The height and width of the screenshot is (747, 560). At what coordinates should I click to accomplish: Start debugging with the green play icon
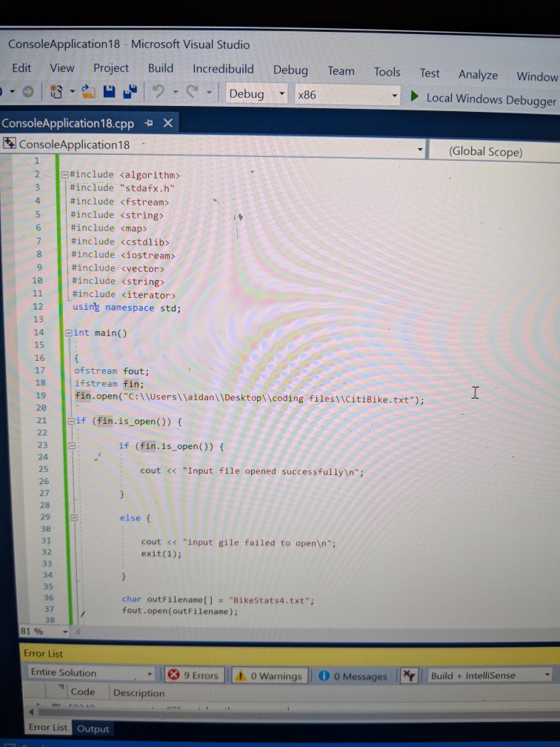[414, 96]
